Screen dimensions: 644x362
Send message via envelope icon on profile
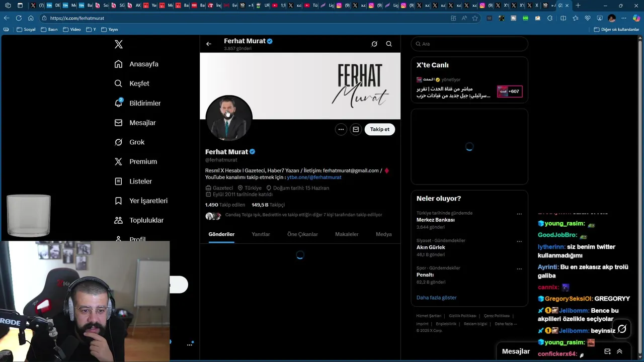pos(356,129)
